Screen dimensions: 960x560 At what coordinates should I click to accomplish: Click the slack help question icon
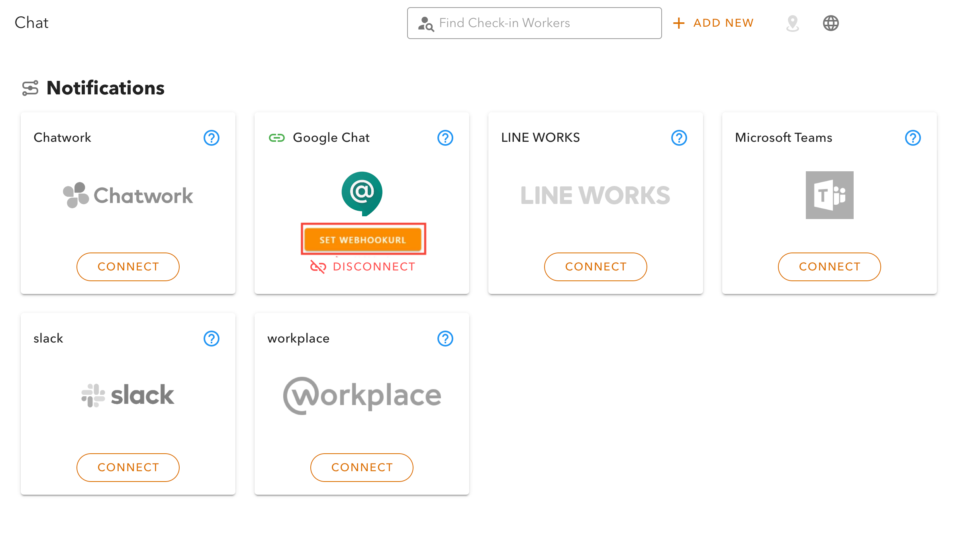212,339
